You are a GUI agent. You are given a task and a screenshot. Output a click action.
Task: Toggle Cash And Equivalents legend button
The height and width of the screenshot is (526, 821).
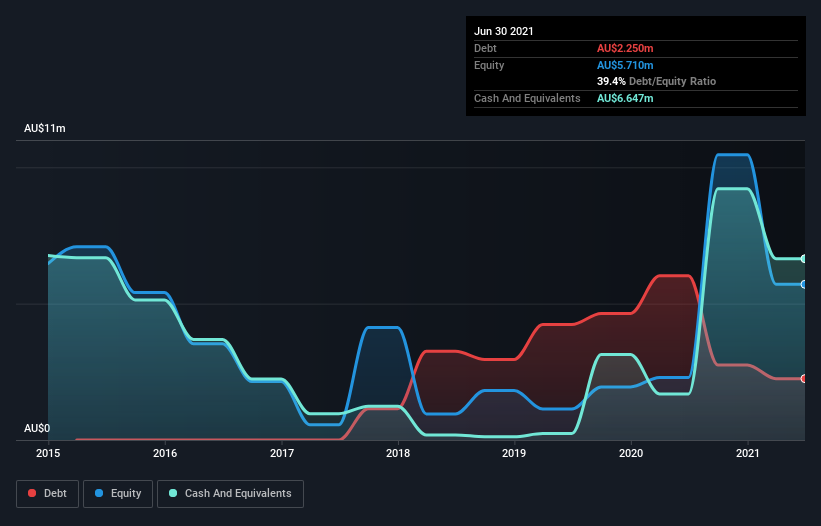(230, 494)
